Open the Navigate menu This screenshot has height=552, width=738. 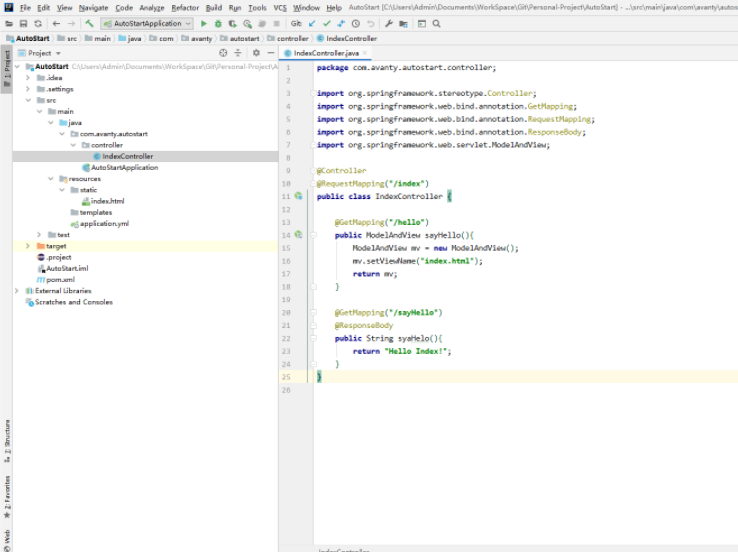click(x=93, y=8)
